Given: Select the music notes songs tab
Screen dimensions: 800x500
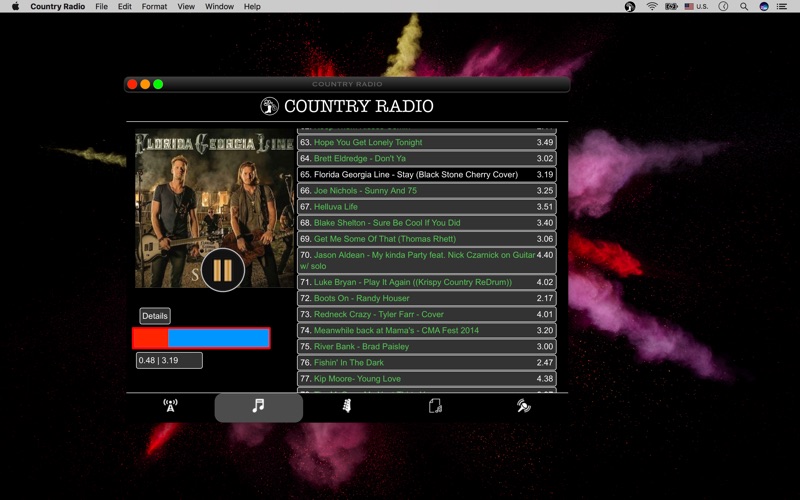Looking at the screenshot, I should (x=259, y=407).
